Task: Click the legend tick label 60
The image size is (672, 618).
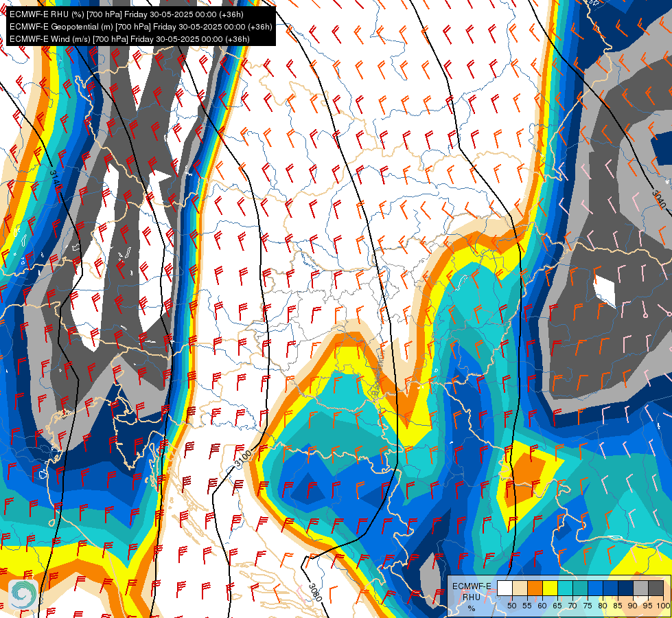Action: (542, 606)
